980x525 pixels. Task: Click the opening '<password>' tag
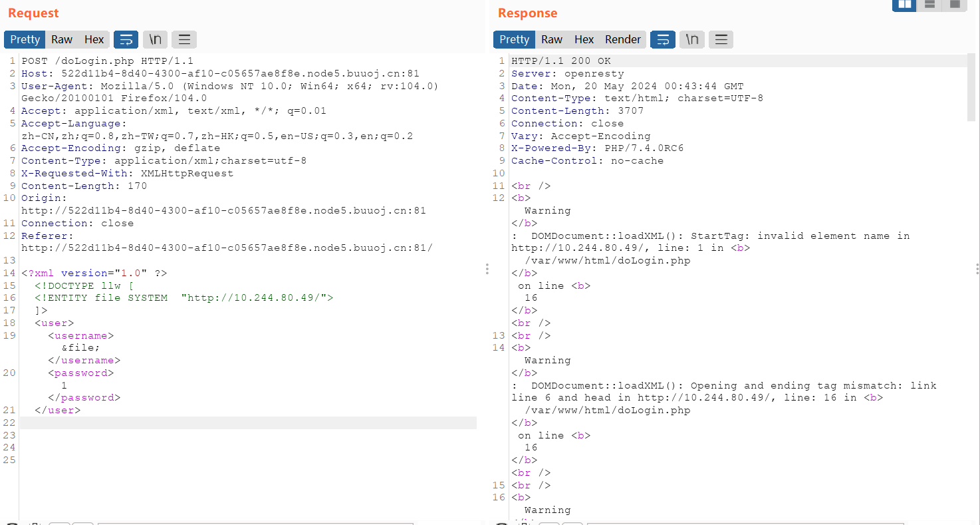81,373
